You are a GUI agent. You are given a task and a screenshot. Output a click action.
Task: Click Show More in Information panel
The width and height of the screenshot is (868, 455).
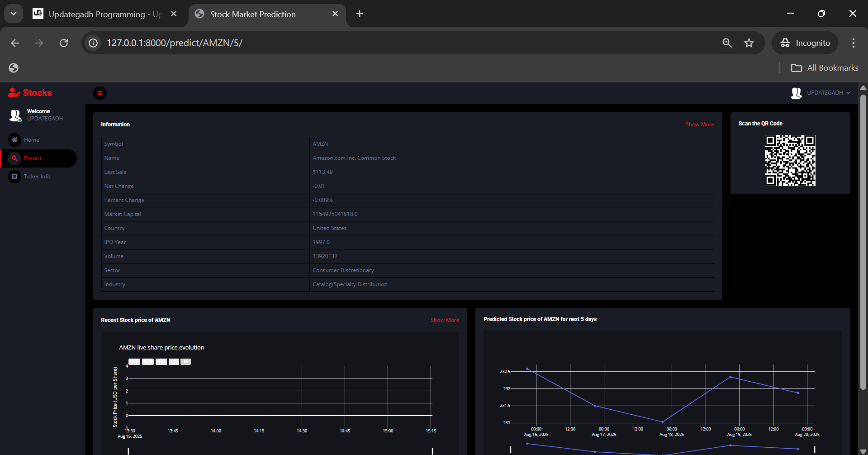click(699, 125)
